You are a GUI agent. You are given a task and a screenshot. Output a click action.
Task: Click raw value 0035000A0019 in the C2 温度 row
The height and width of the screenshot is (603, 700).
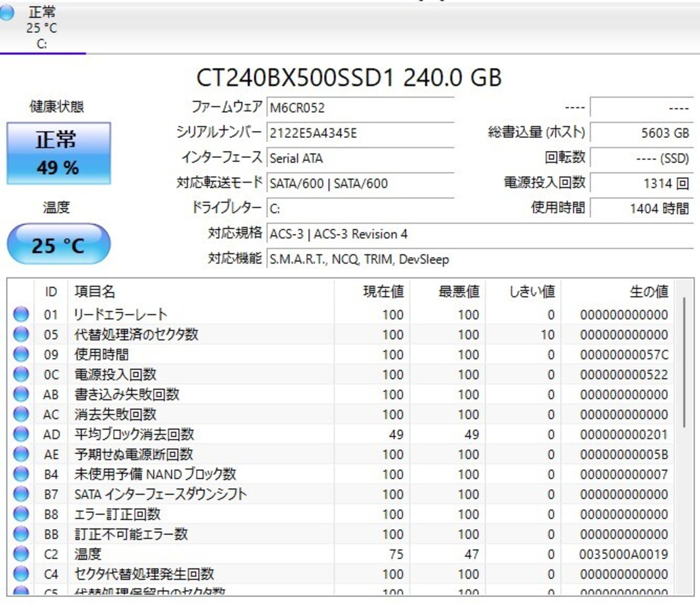[x=624, y=554]
